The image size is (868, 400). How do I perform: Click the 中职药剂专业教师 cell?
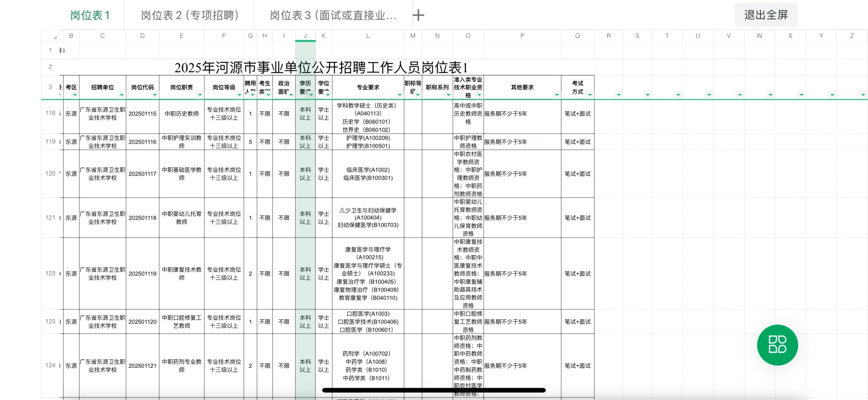[182, 366]
